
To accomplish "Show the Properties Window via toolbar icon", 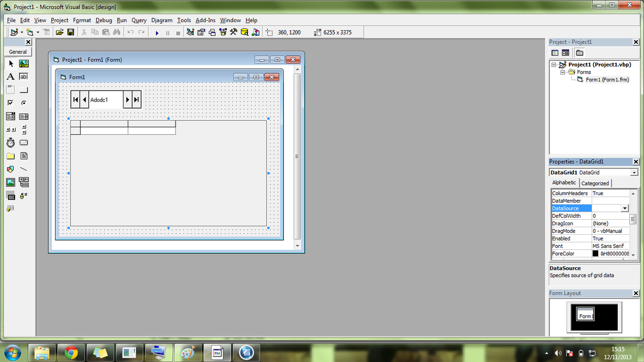I will click(201, 32).
